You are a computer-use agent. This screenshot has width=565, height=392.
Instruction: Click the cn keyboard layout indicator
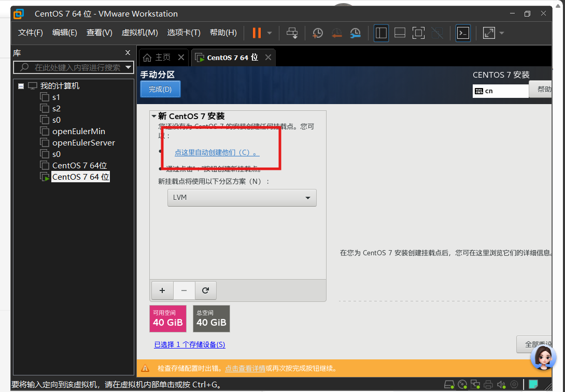click(x=501, y=91)
